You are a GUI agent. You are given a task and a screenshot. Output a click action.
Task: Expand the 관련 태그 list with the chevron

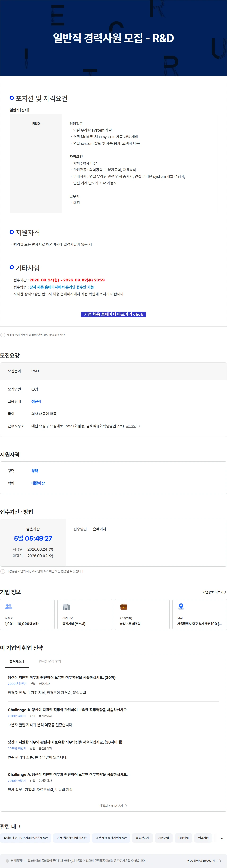222,838
